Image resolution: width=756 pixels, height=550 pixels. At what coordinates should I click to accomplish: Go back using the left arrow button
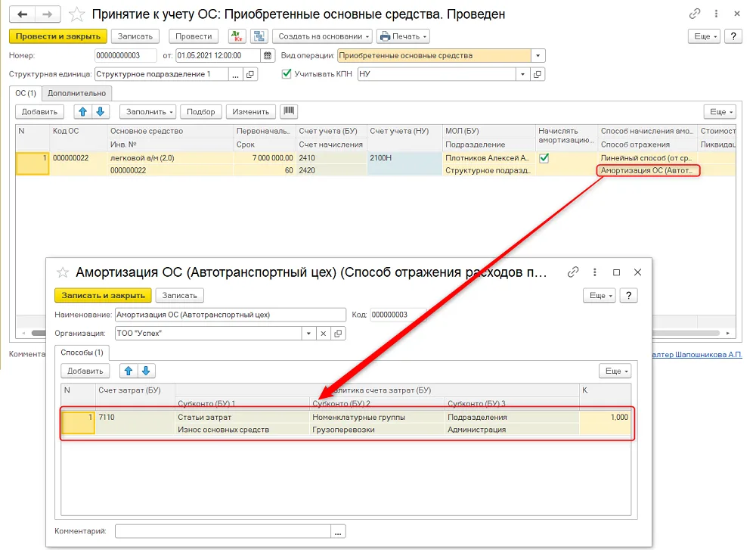tap(22, 14)
